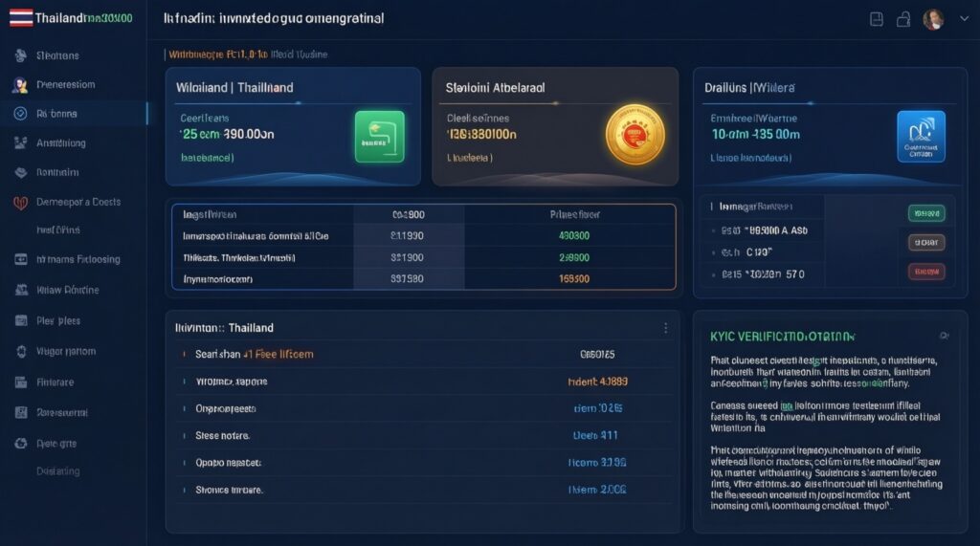
Task: Click the KYC VERIFICATION heading
Action: point(782,337)
